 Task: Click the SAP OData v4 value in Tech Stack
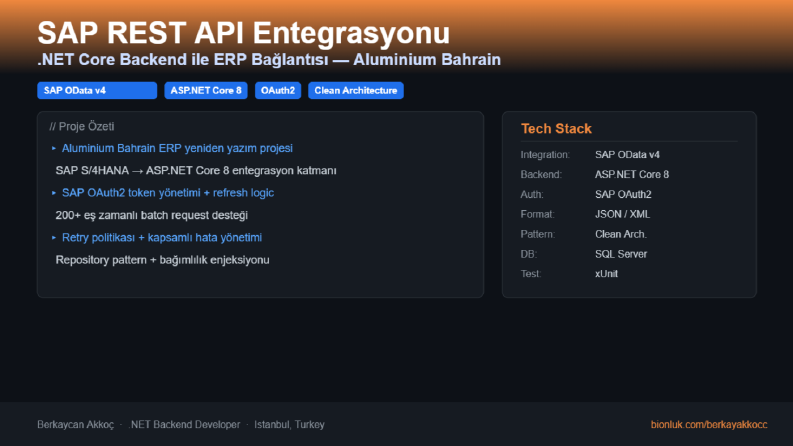(x=627, y=155)
